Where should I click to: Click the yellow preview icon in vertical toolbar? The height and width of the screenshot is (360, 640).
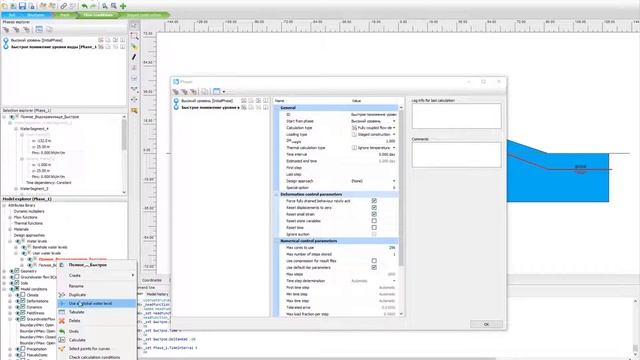point(134,110)
